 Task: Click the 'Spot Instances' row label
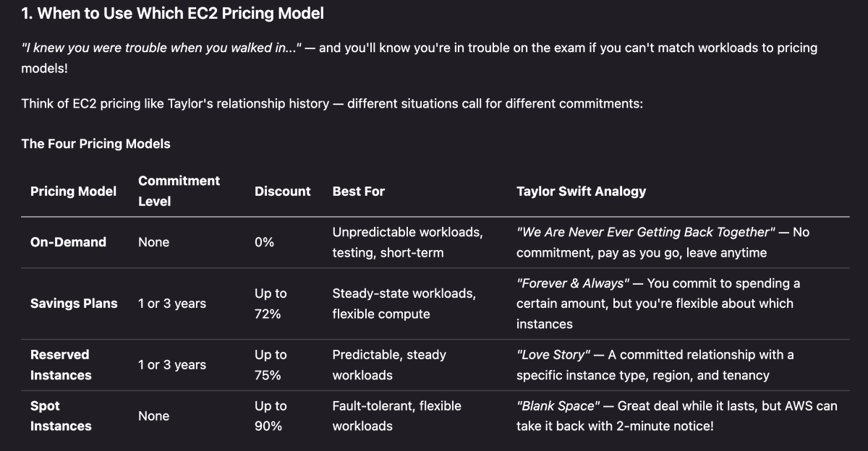pos(61,416)
